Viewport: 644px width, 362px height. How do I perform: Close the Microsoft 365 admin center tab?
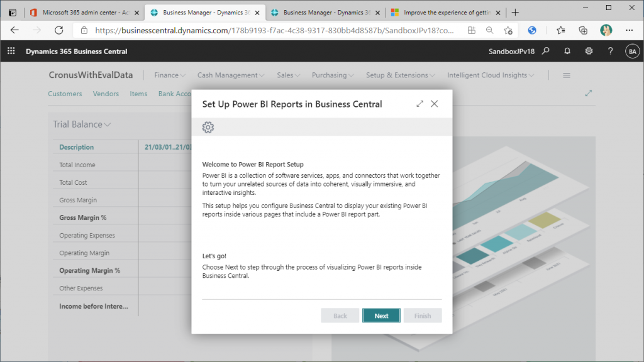point(136,13)
